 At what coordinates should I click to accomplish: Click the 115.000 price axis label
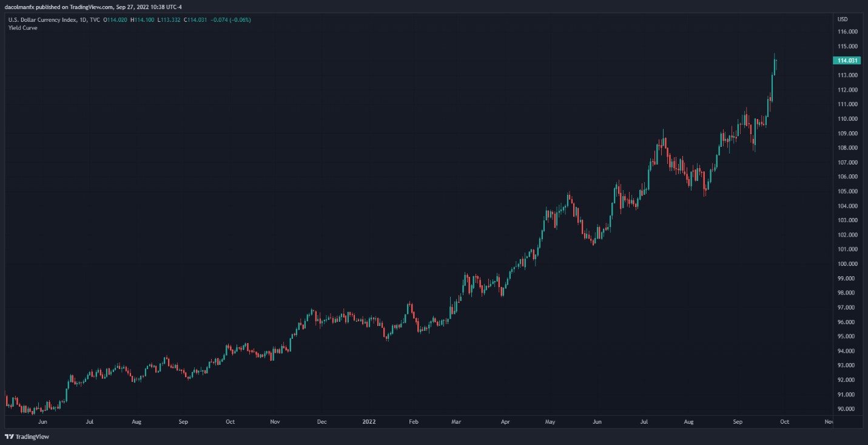click(847, 46)
